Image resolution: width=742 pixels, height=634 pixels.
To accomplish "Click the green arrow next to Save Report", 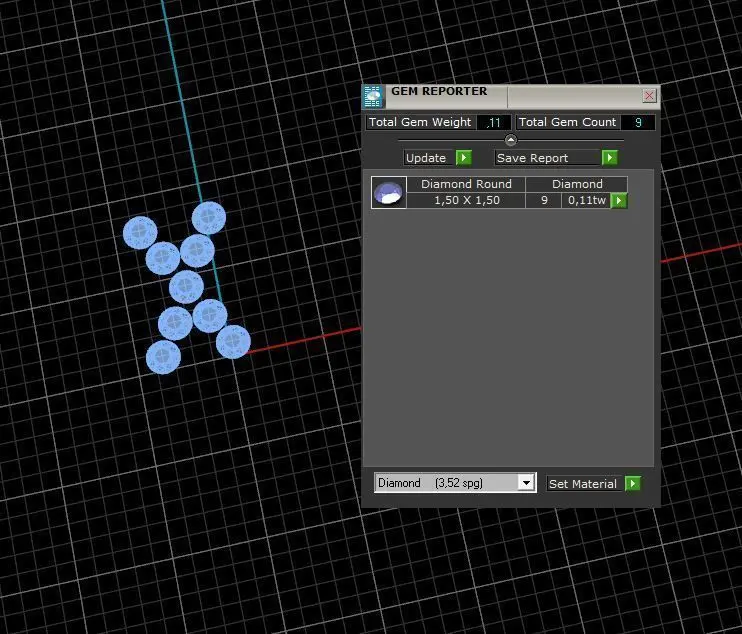I will [610, 158].
